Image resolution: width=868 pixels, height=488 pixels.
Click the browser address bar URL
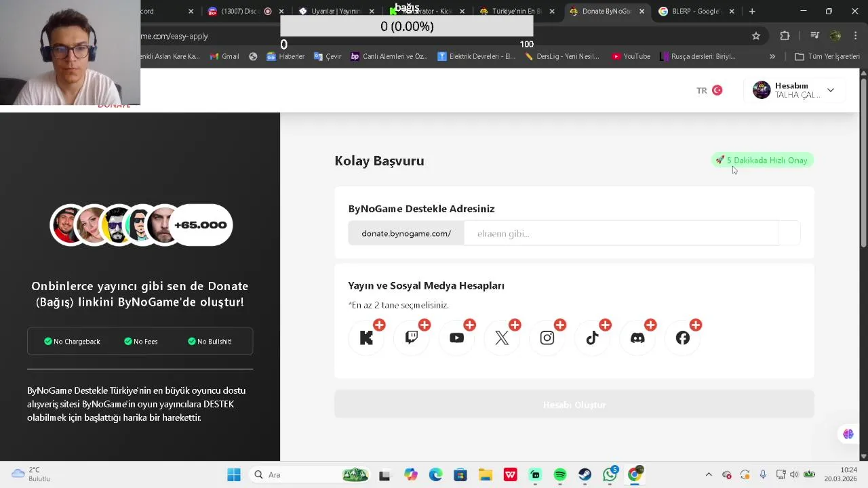[x=174, y=36]
